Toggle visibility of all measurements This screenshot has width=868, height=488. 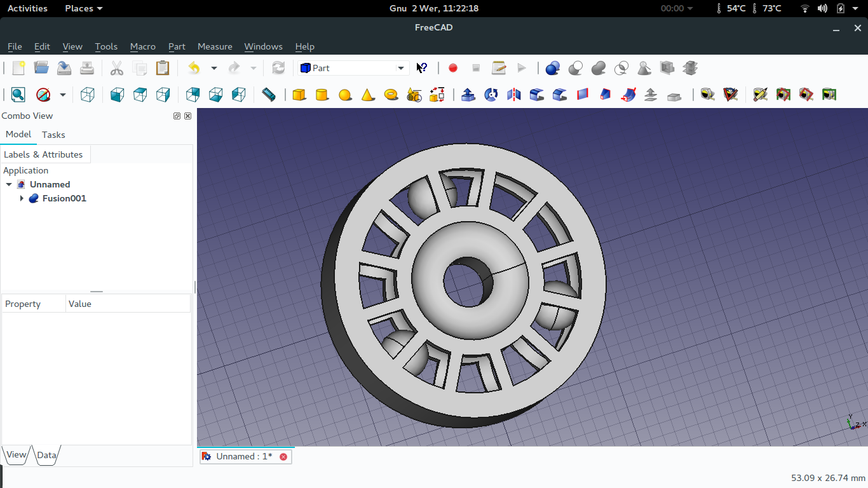783,94
